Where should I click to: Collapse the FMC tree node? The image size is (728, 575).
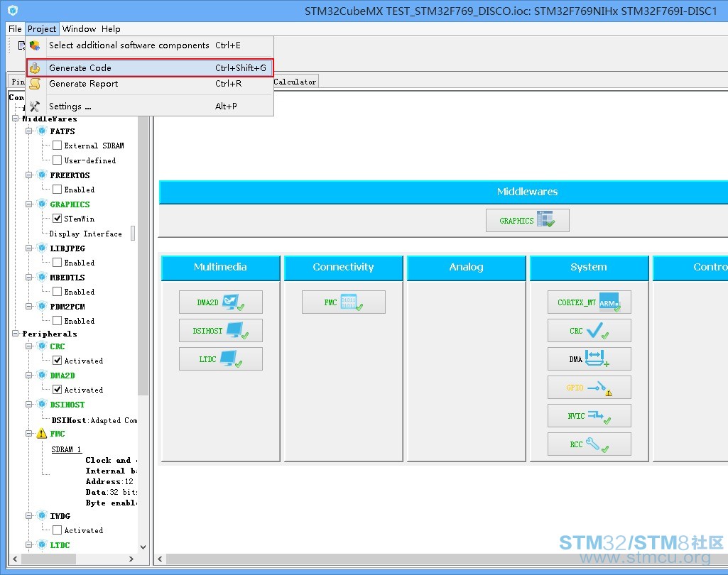29,434
